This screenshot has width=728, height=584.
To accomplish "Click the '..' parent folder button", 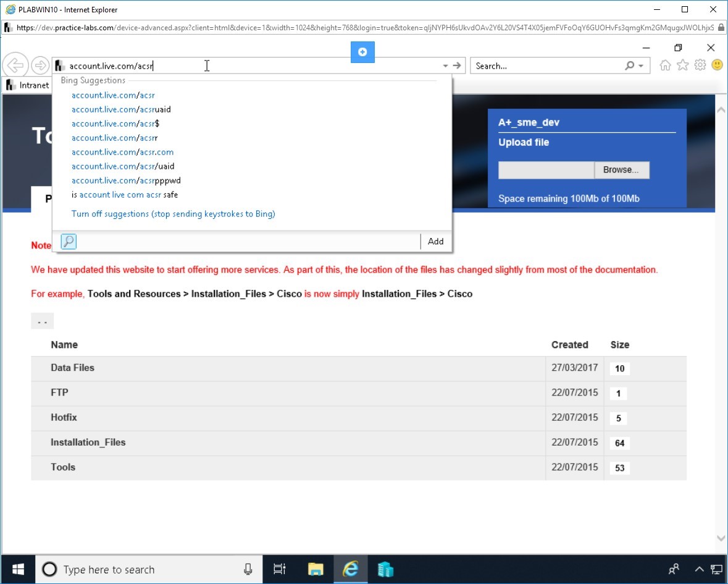I will [42, 321].
